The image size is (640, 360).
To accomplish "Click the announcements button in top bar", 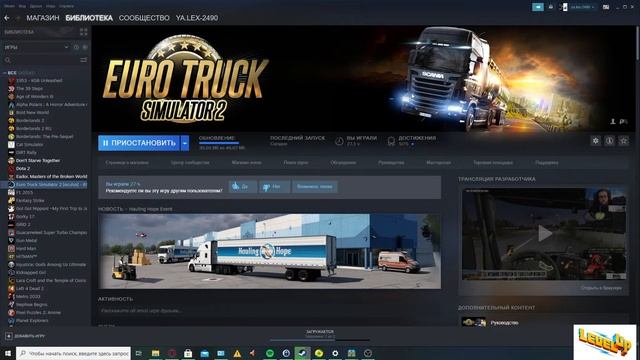I will [538, 7].
